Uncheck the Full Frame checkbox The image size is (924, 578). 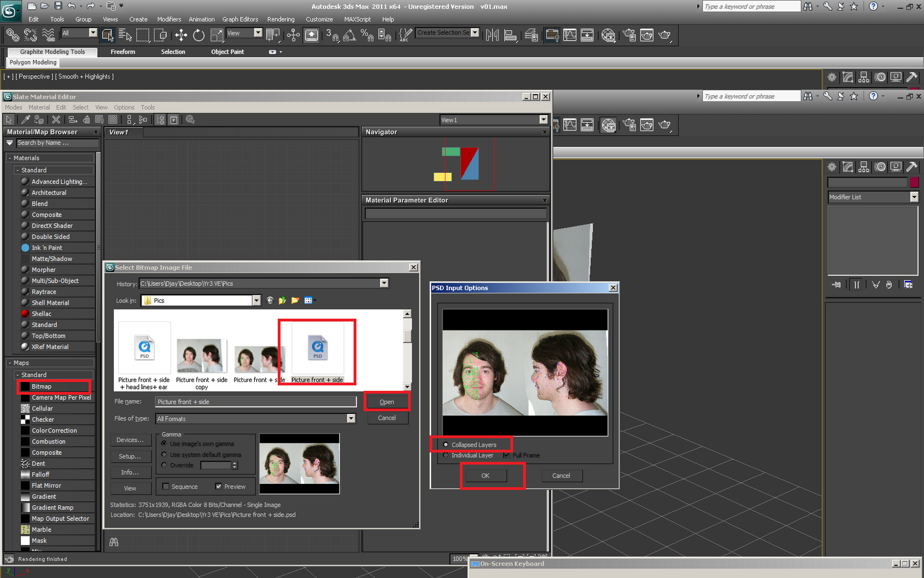tap(506, 455)
